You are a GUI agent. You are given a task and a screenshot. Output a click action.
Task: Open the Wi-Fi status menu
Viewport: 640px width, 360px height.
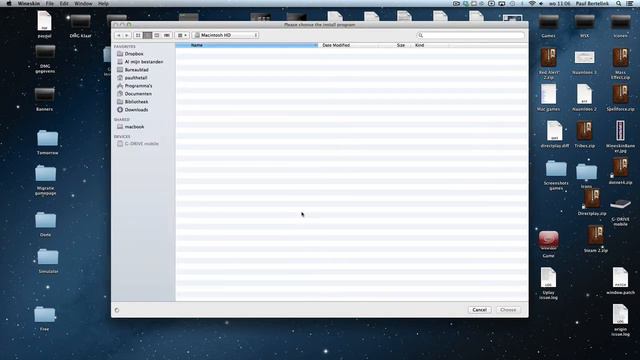(532, 3)
